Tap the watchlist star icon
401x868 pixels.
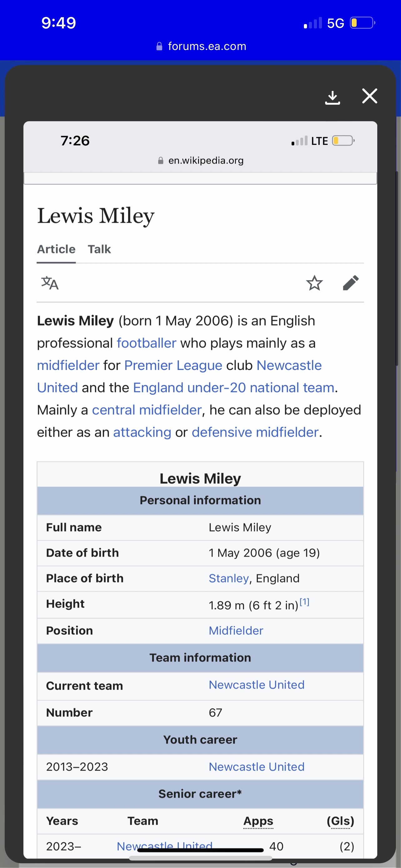[x=314, y=283]
